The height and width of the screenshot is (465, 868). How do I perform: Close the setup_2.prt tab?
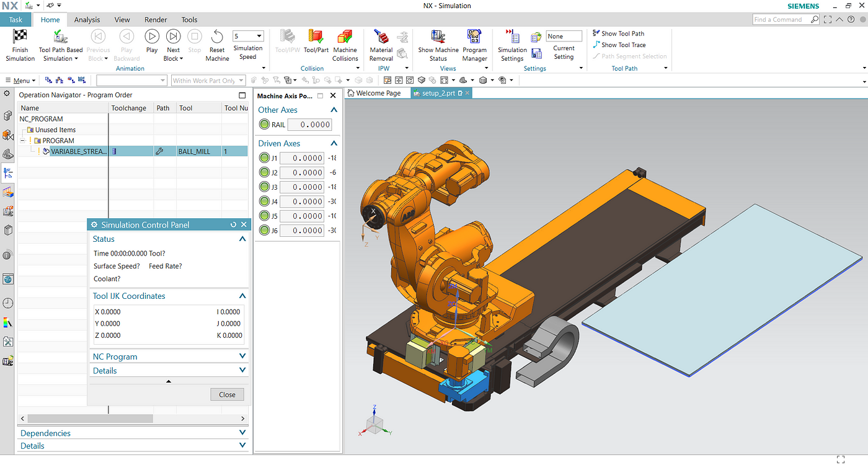tap(467, 93)
